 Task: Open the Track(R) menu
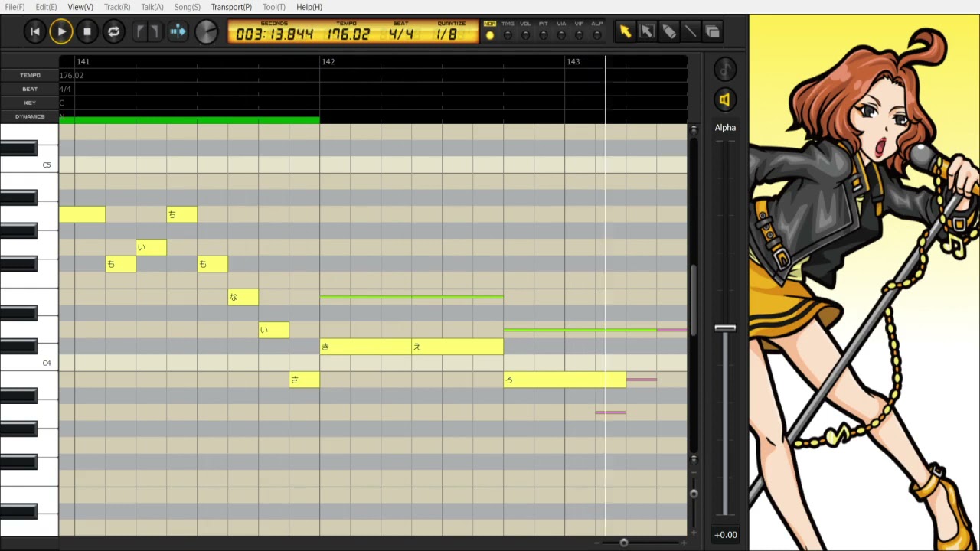pyautogui.click(x=117, y=7)
